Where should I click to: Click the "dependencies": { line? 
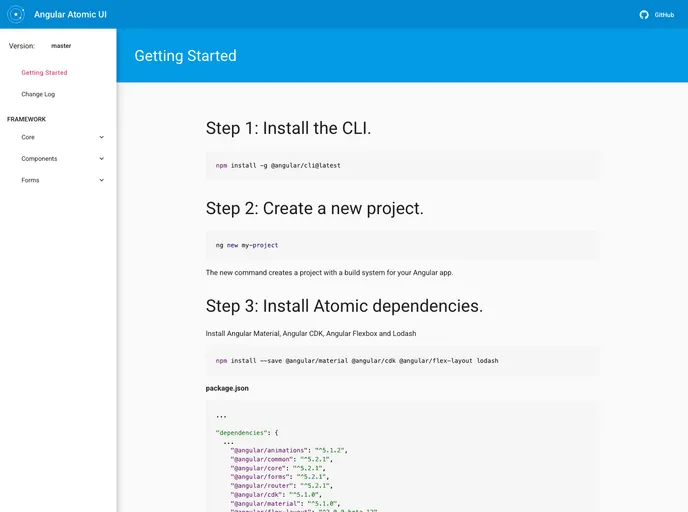(247, 433)
